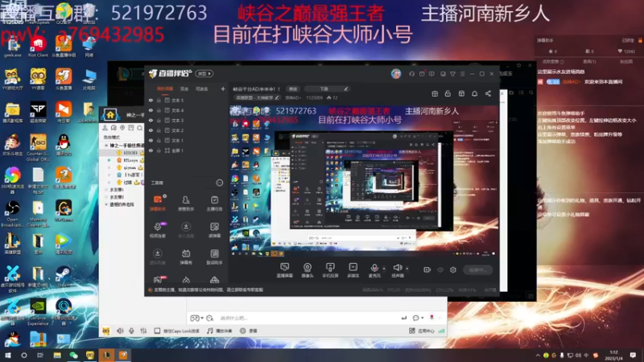
Task: Click the end stream button at bottom right
Action: pos(478,270)
